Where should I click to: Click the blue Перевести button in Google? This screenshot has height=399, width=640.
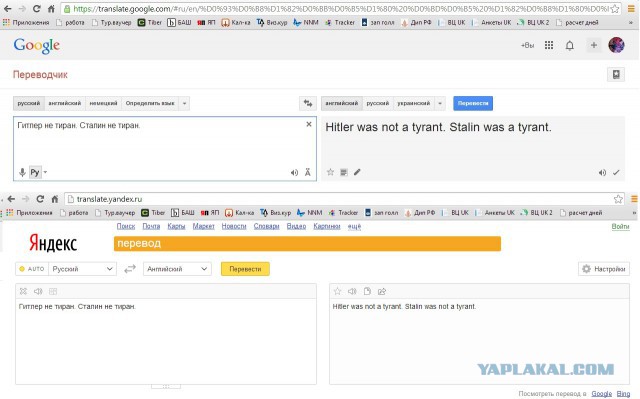[473, 103]
